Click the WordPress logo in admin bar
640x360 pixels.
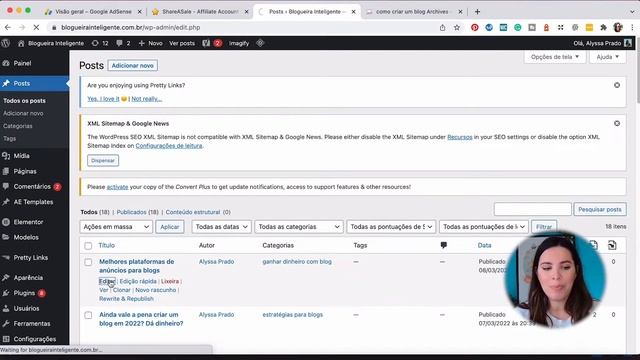coord(6,43)
